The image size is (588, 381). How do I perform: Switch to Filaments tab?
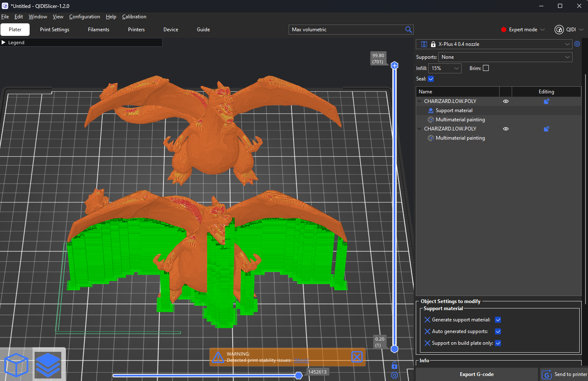point(99,30)
